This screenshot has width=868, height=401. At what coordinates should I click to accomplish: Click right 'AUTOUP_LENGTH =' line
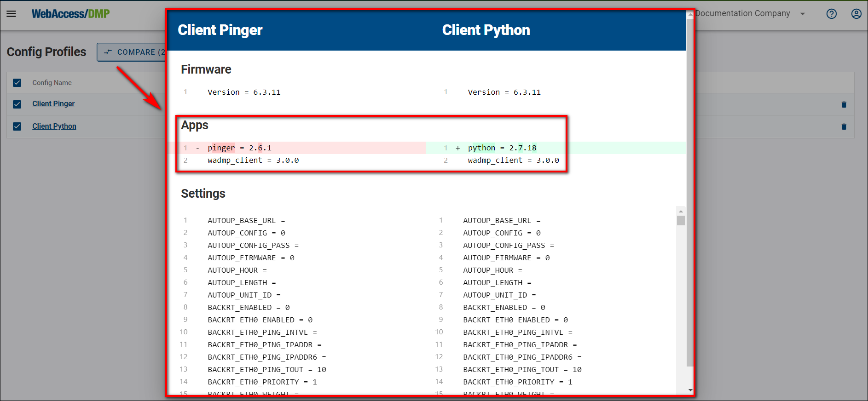[497, 283]
